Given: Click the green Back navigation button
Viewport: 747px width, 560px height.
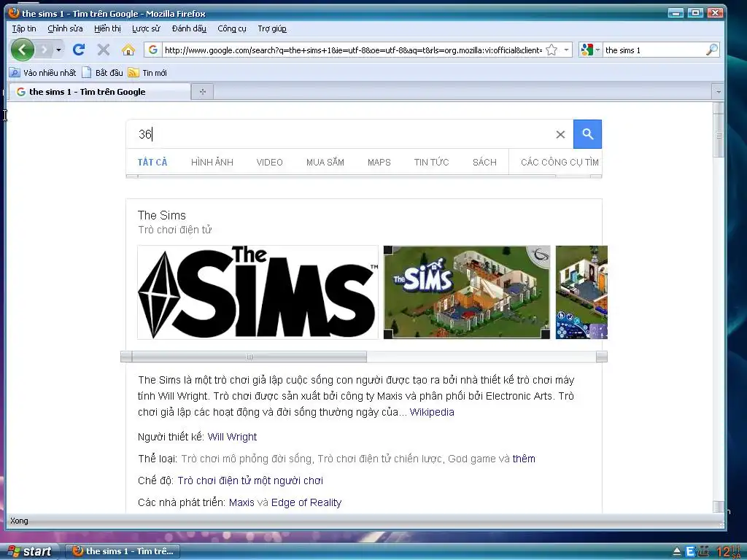Looking at the screenshot, I should click(23, 50).
